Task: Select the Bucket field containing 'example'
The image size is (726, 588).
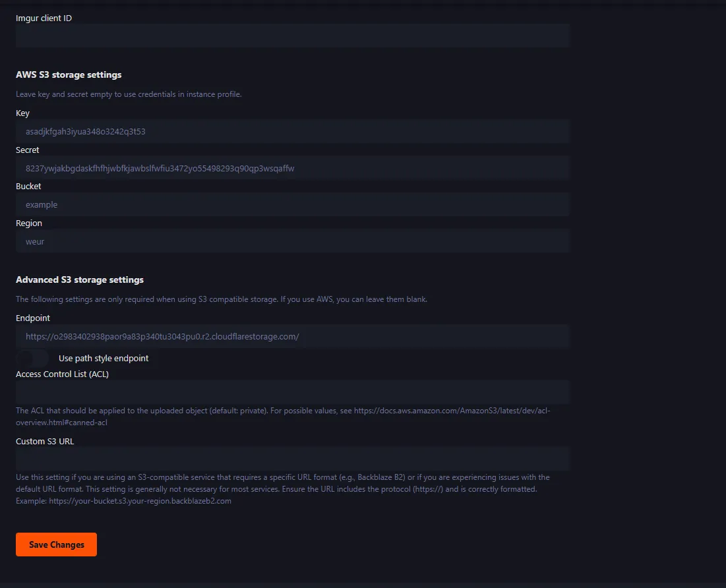Action: point(292,204)
